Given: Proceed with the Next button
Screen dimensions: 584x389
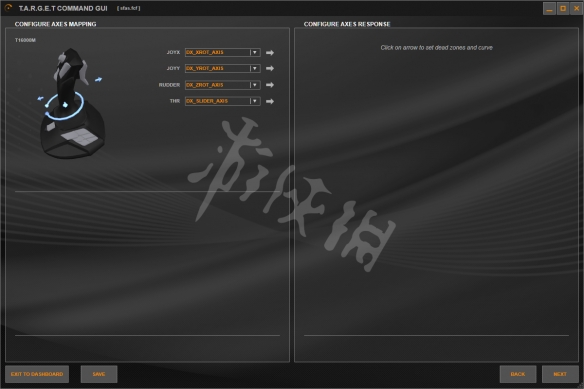Looking at the screenshot, I should click(x=560, y=374).
